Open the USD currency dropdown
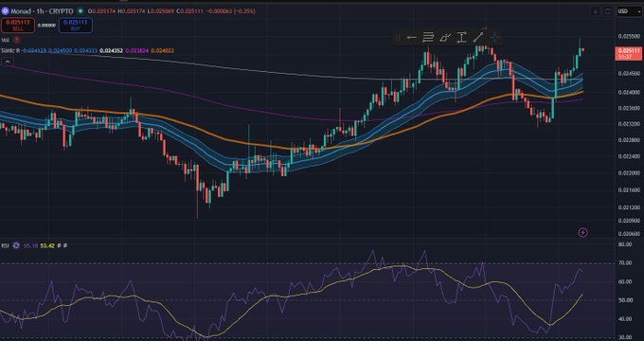The width and height of the screenshot is (644, 341). pos(629,11)
